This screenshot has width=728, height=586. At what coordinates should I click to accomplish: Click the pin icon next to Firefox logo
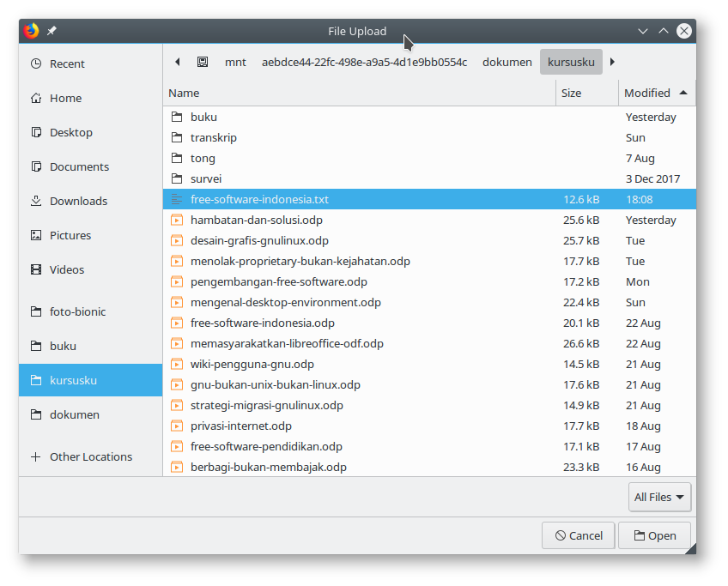pos(51,30)
